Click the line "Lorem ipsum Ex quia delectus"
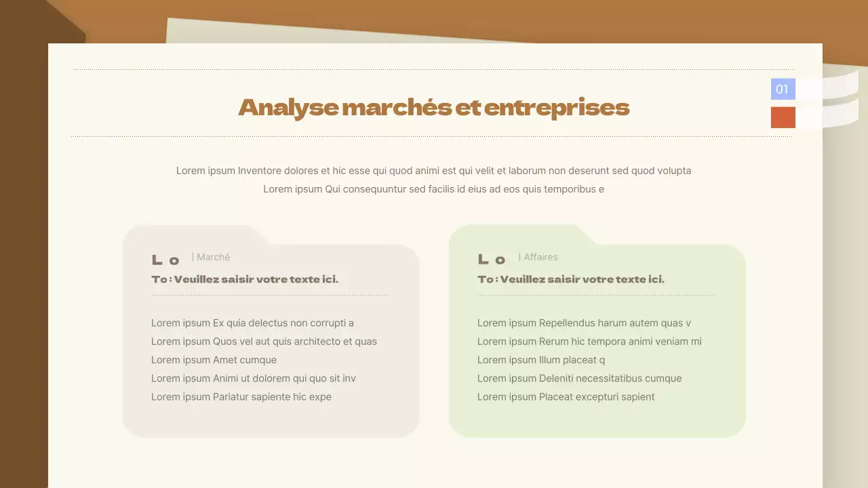The image size is (868, 488). 252,323
